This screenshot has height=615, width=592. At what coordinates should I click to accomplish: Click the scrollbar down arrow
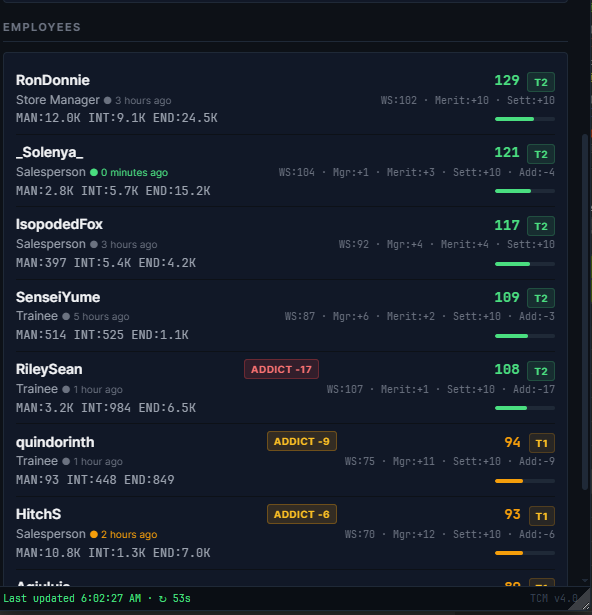(585, 580)
